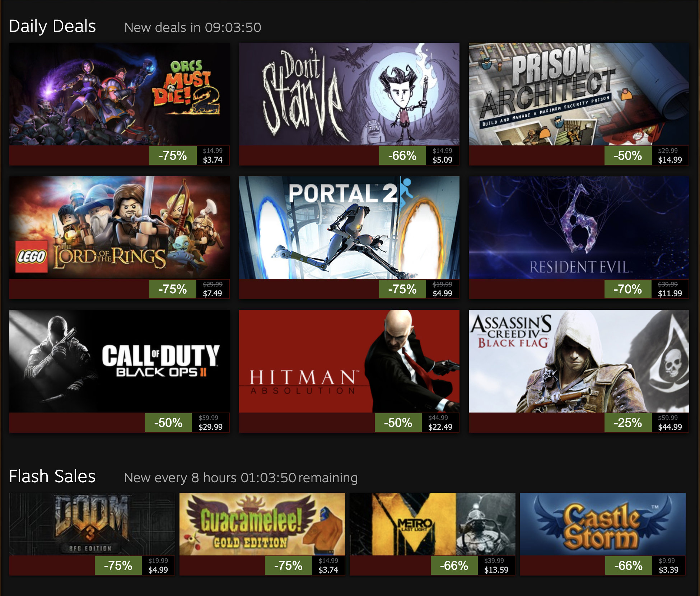700x596 pixels.
Task: Open the Orcs Must Die! 2 deal
Action: coord(119,94)
